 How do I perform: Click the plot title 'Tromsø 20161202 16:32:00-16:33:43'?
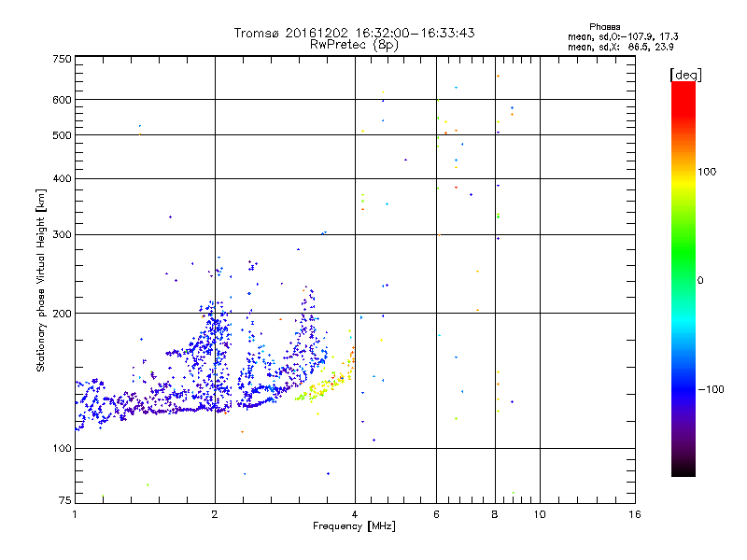tap(354, 33)
